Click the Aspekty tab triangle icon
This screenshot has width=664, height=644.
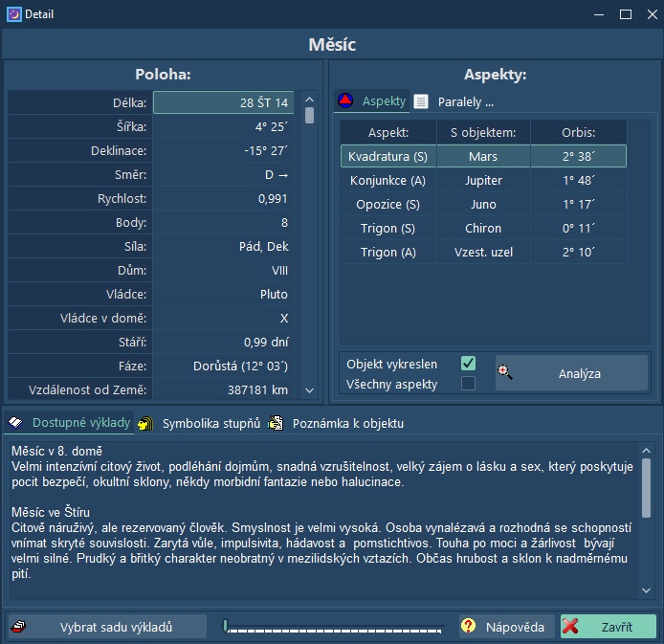pyautogui.click(x=345, y=101)
